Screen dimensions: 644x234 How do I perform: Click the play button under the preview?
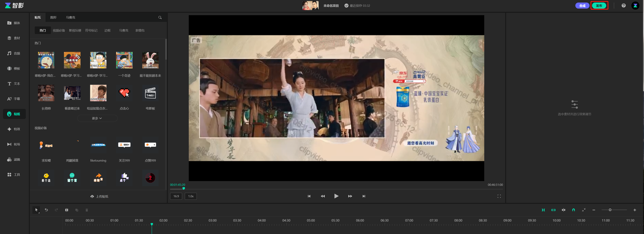coord(336,196)
